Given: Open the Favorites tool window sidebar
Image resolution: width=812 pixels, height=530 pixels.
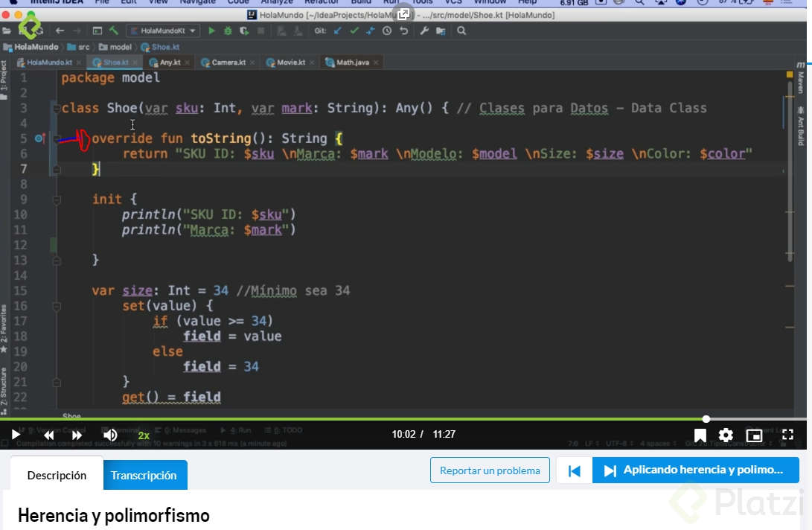Looking at the screenshot, I should click(x=4, y=329).
